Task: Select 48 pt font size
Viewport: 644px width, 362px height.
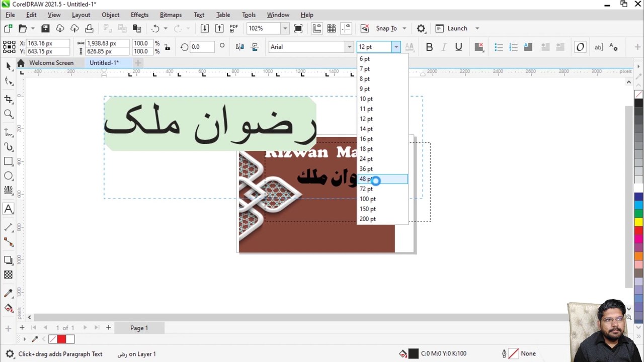Action: pos(382,179)
